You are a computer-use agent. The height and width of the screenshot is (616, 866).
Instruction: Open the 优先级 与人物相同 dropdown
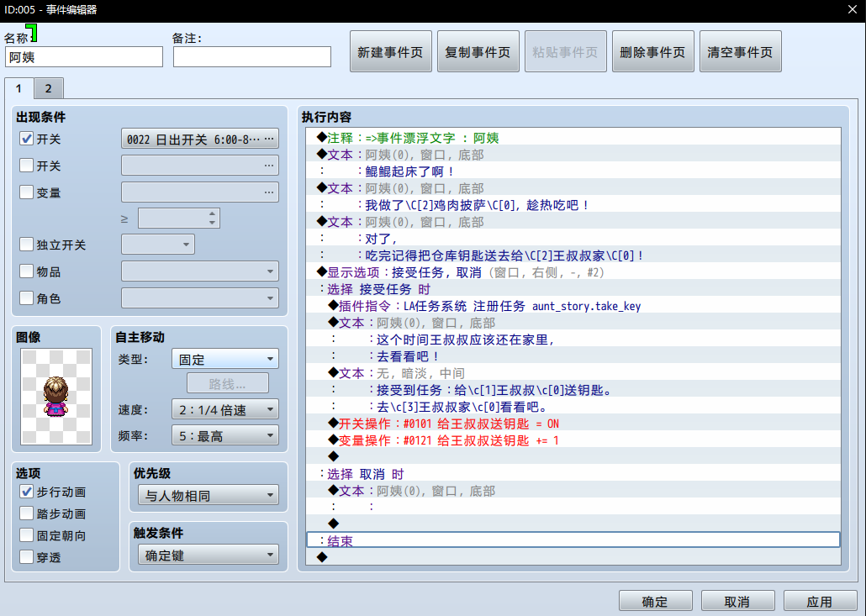(209, 495)
